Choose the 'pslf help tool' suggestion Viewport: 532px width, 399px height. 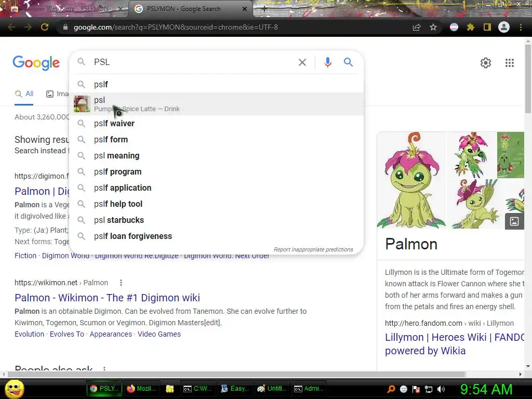pos(216,204)
